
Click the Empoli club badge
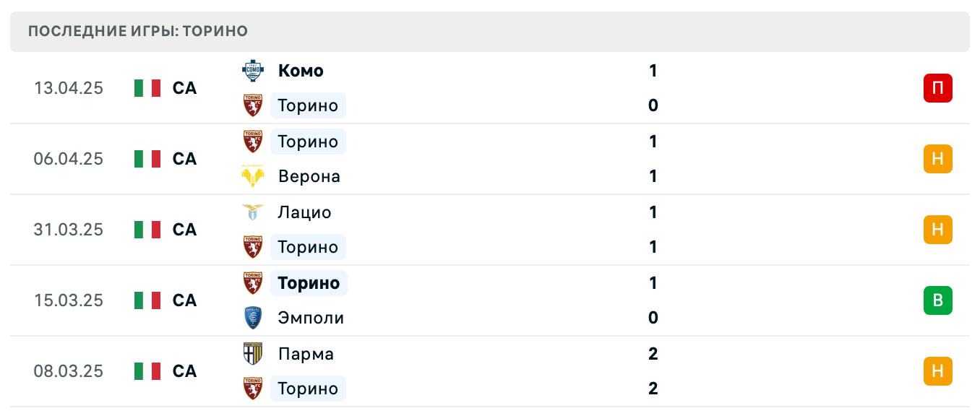coord(252,317)
